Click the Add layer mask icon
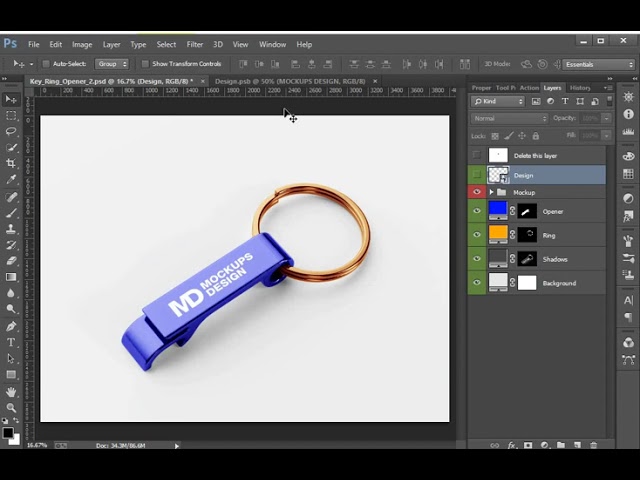 click(528, 445)
